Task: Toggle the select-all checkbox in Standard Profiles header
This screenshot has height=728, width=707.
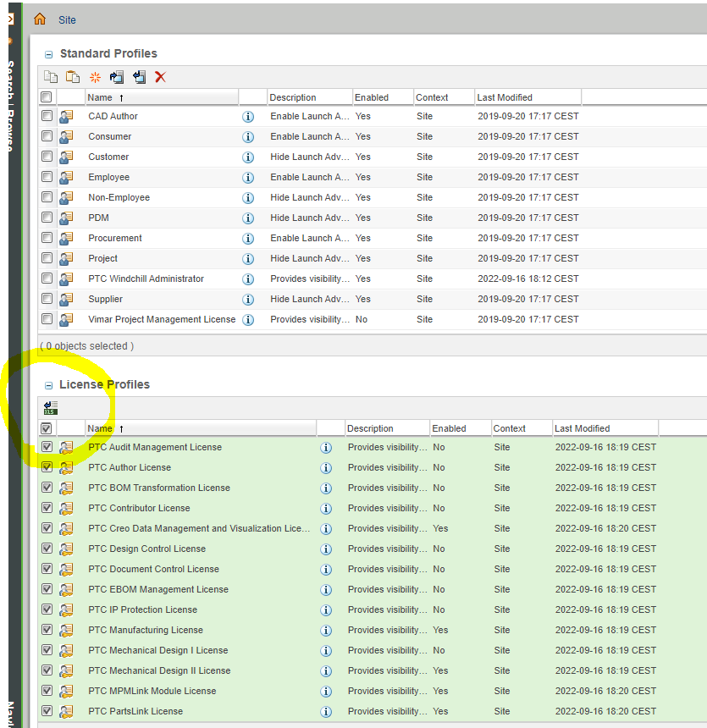Action: point(47,96)
